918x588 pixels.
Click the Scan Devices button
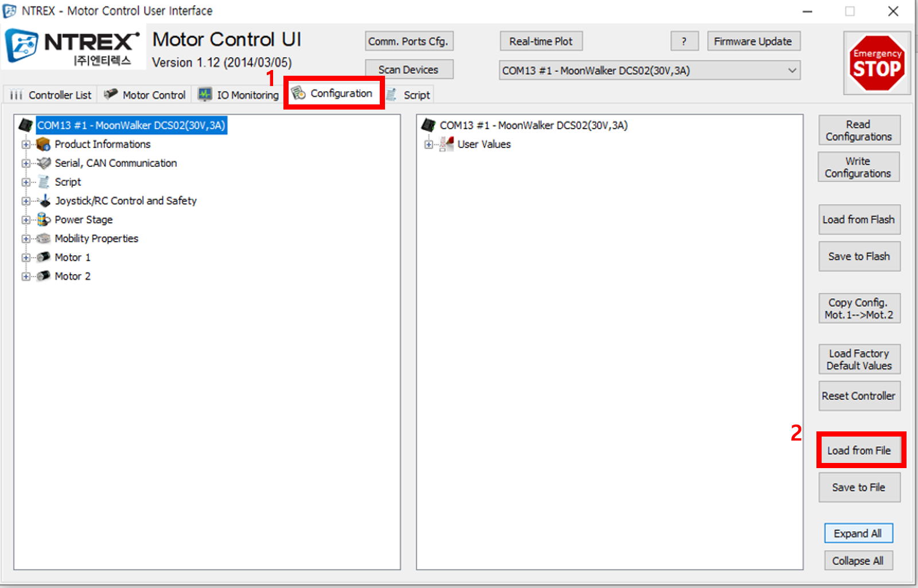coord(409,69)
